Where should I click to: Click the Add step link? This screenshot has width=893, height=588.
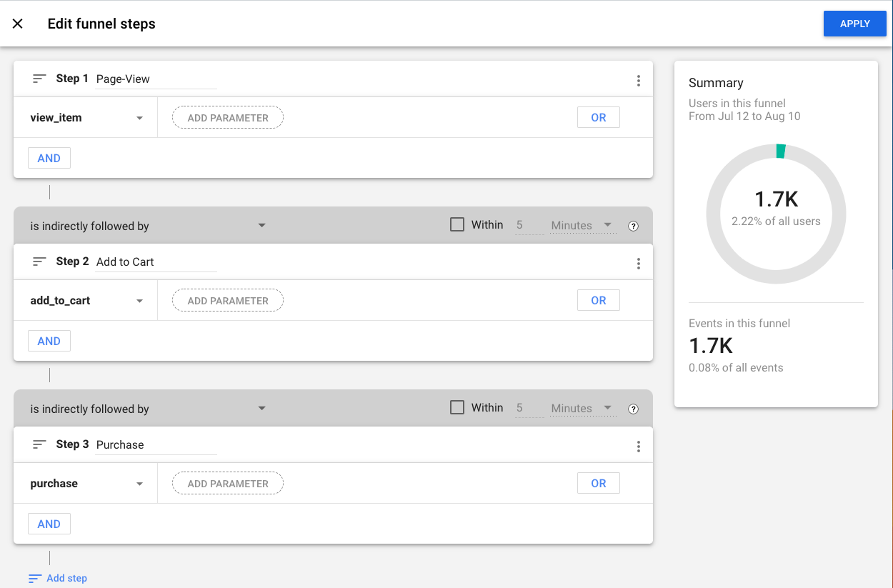pos(67,578)
